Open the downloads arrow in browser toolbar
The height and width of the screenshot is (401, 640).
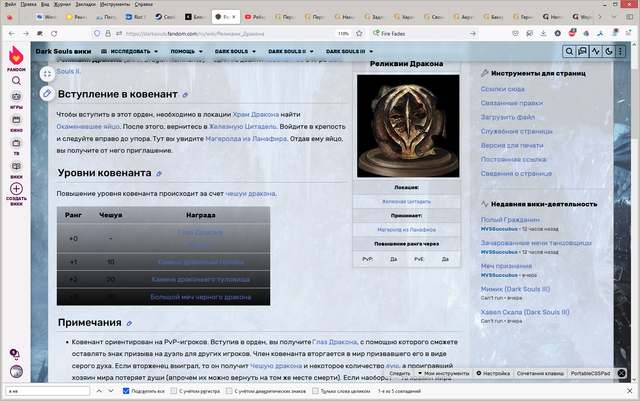click(x=543, y=33)
